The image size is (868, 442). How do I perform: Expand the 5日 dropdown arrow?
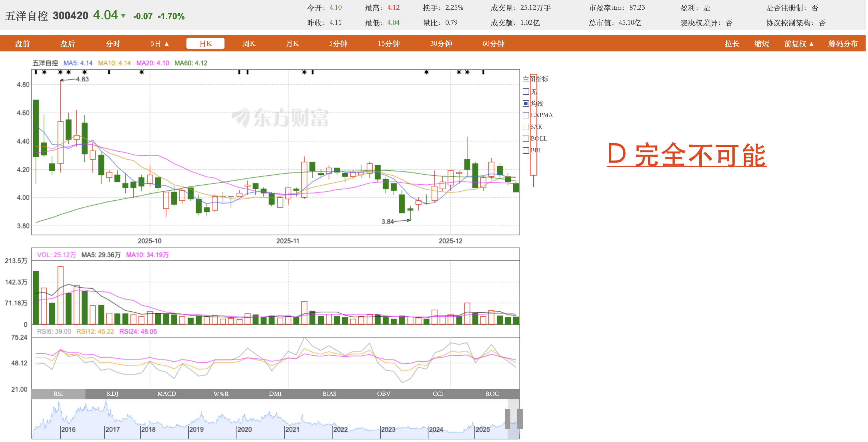(166, 44)
